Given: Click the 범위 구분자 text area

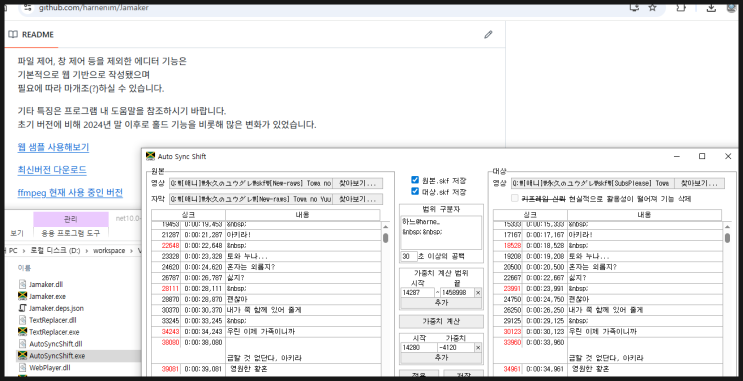Looking at the screenshot, I should [x=441, y=233].
